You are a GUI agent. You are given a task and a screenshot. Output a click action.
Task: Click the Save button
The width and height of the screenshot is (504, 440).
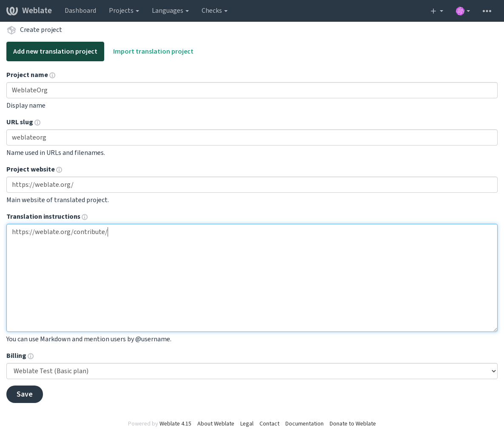coord(24,394)
